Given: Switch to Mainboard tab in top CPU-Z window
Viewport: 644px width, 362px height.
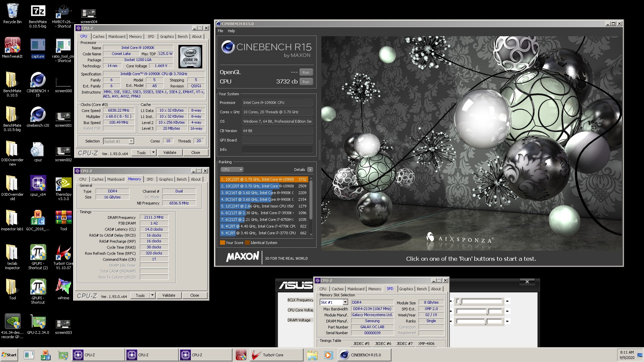Looking at the screenshot, I should click(117, 37).
